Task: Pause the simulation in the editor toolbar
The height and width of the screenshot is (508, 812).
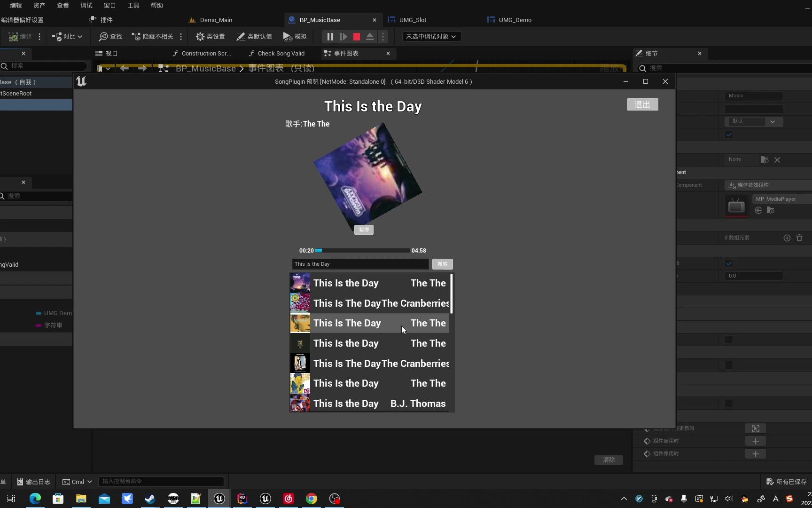Action: pyautogui.click(x=330, y=37)
